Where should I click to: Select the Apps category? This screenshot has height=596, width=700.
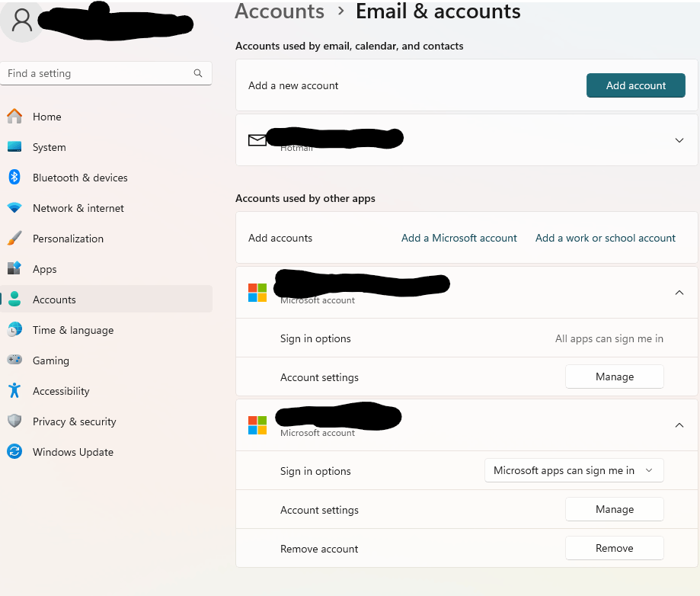coord(106,269)
